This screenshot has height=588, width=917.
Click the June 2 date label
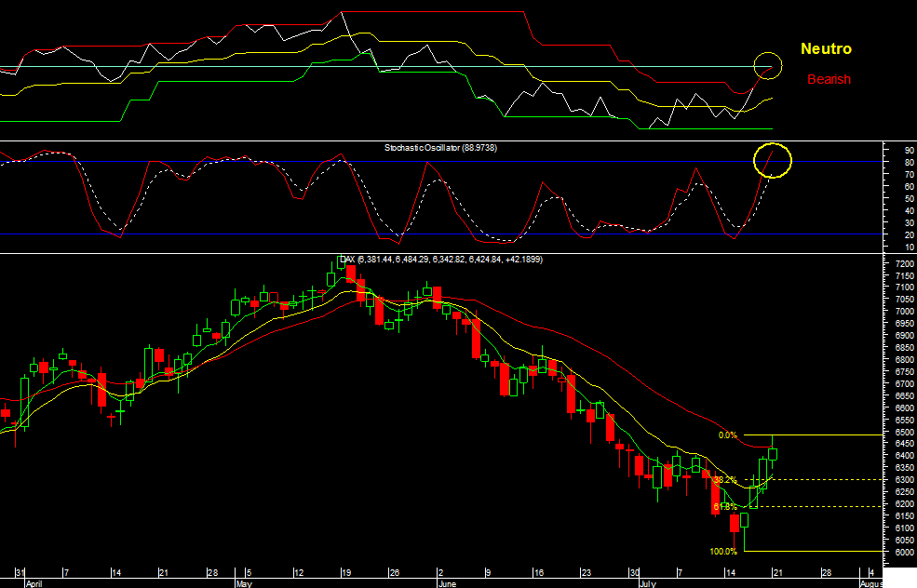point(441,573)
